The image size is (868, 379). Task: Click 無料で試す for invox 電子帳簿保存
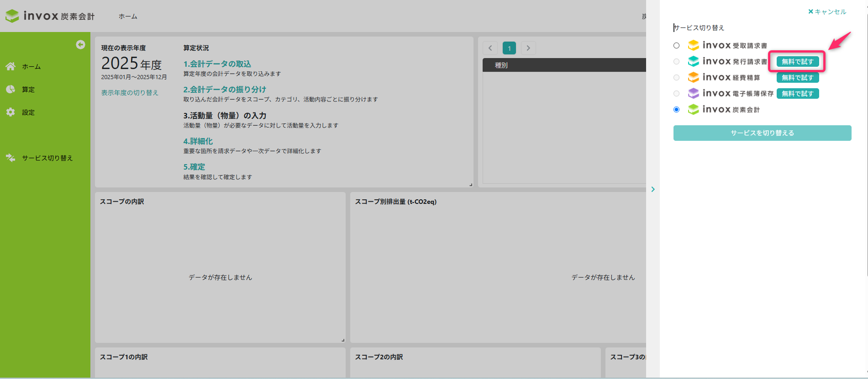coord(797,93)
